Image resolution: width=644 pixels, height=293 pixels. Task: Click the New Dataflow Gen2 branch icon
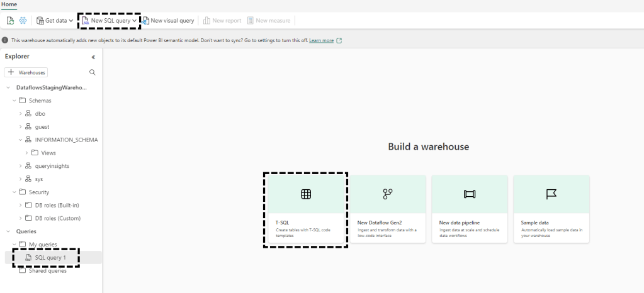click(x=388, y=194)
